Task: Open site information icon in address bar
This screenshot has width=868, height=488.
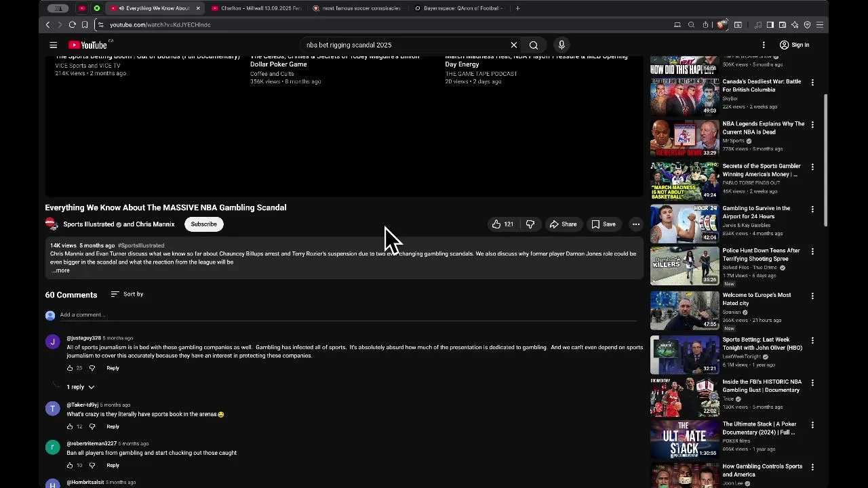Action: (100, 24)
